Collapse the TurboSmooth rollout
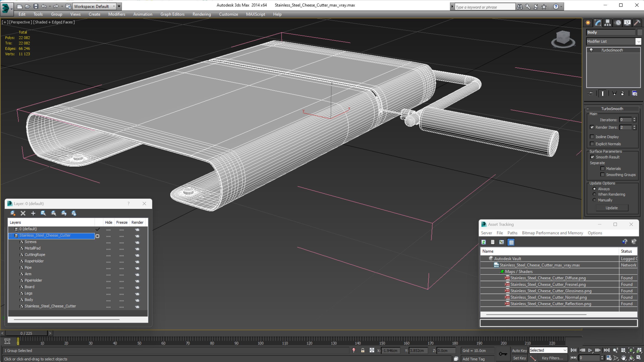 (588, 109)
